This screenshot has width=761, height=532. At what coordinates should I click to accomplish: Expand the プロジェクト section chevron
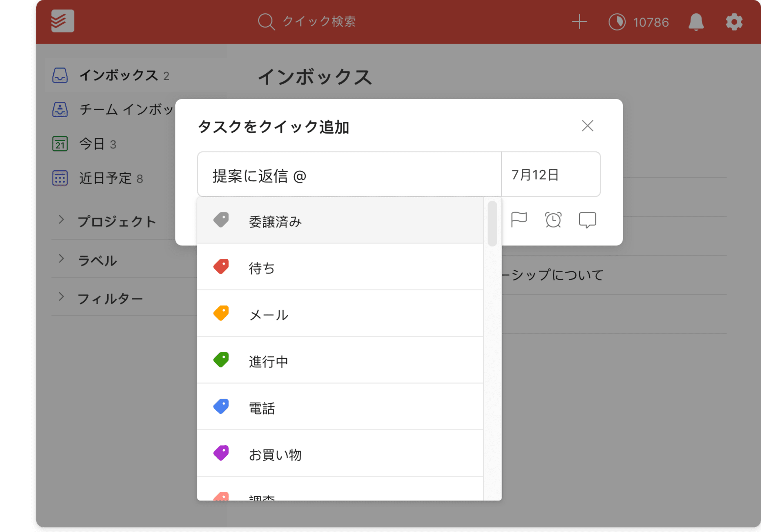[x=61, y=220]
